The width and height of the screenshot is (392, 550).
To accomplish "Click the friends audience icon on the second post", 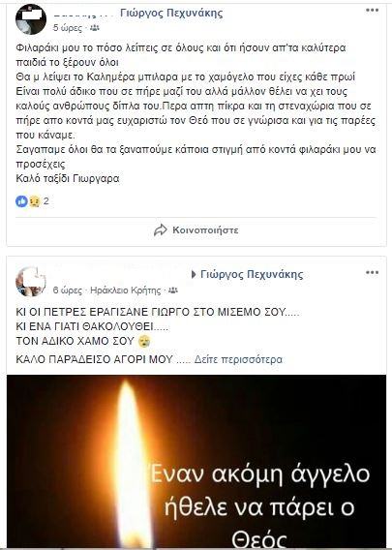I will click(x=173, y=290).
